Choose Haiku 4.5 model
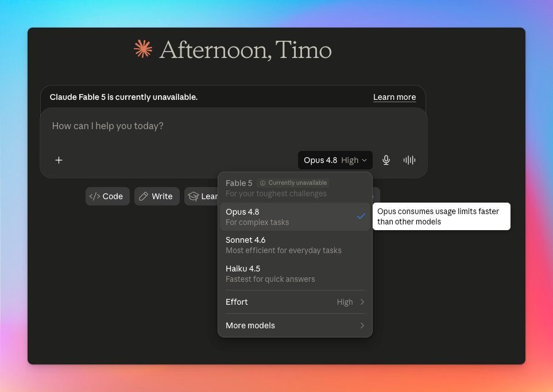The width and height of the screenshot is (553, 392). 295,274
